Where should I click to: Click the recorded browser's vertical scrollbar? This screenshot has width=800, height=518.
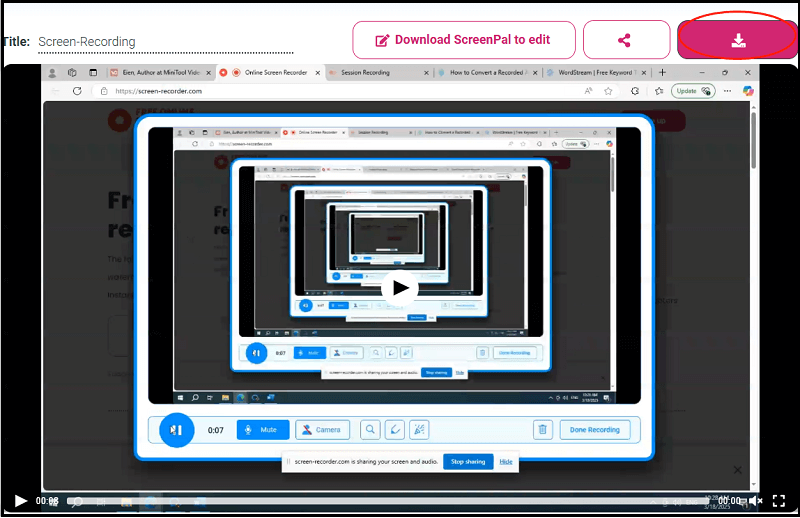[754, 140]
